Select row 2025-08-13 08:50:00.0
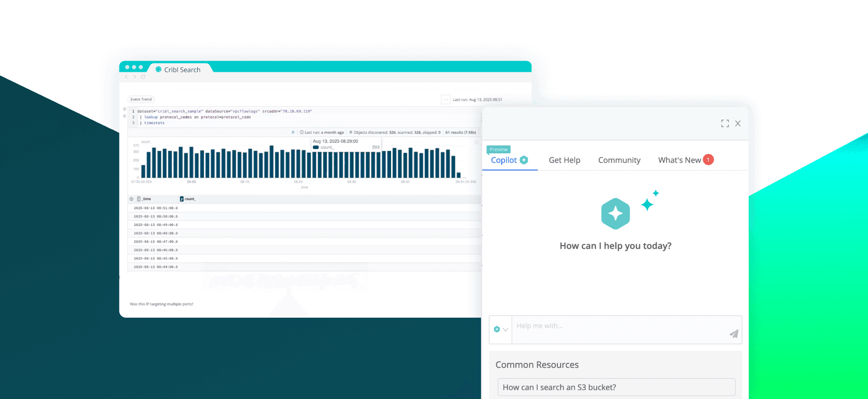The height and width of the screenshot is (399, 868). tap(305, 216)
